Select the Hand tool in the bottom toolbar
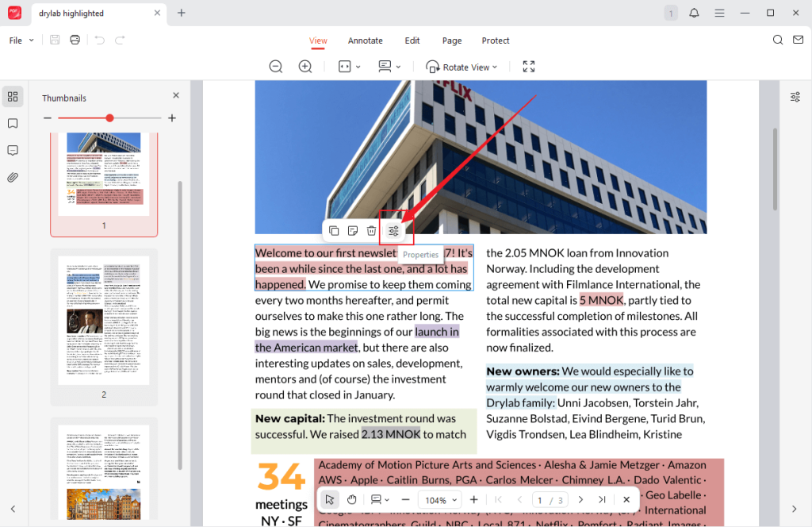The width and height of the screenshot is (812, 527). [351, 499]
